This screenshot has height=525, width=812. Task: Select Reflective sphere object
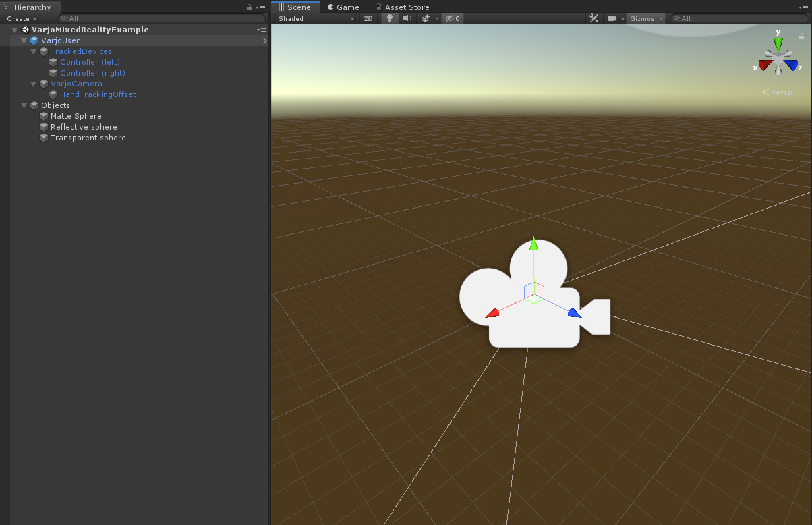coord(84,127)
